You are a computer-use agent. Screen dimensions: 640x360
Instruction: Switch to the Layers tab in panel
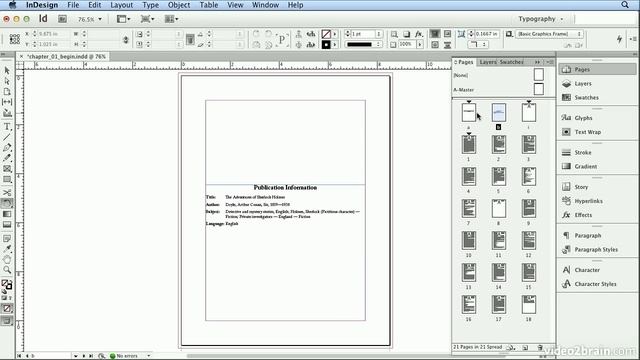(488, 62)
